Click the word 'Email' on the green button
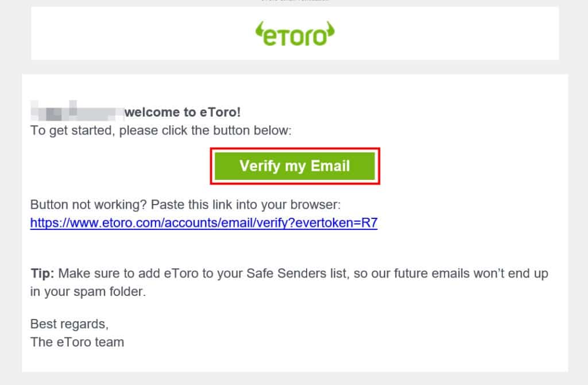588x385 pixels. [x=330, y=166]
